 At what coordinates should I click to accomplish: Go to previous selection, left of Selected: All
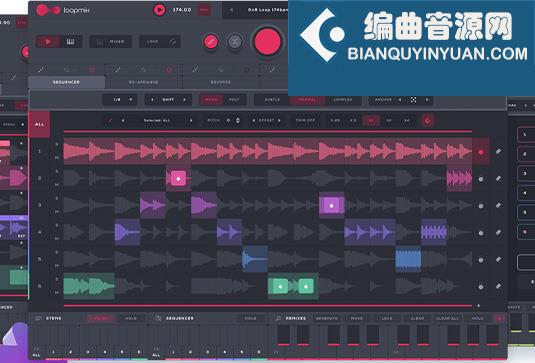tap(123, 120)
